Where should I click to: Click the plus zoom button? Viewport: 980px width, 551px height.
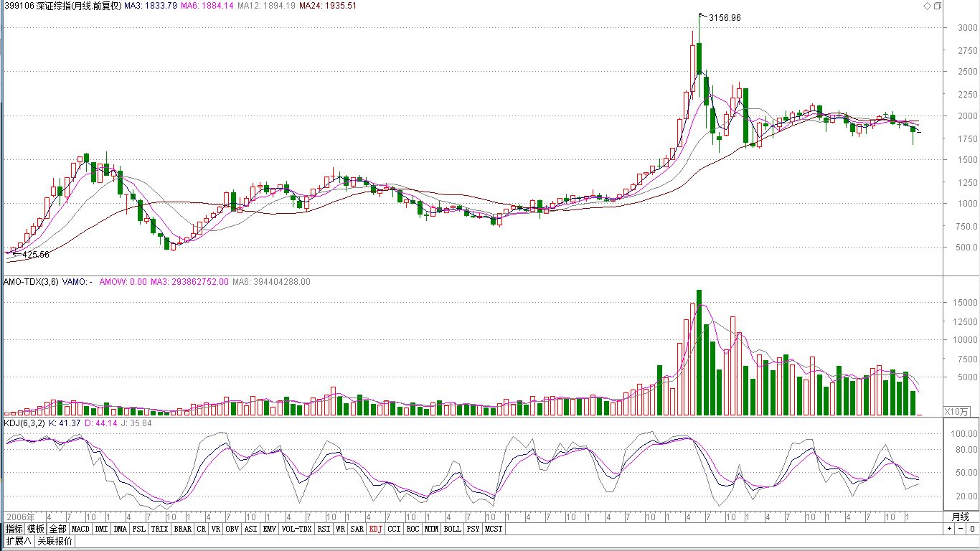coord(950,529)
